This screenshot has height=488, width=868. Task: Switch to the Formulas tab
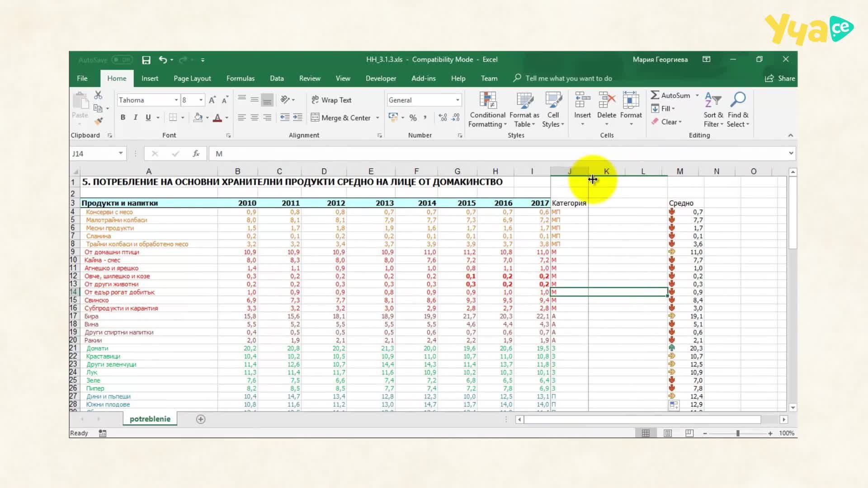[x=241, y=78]
